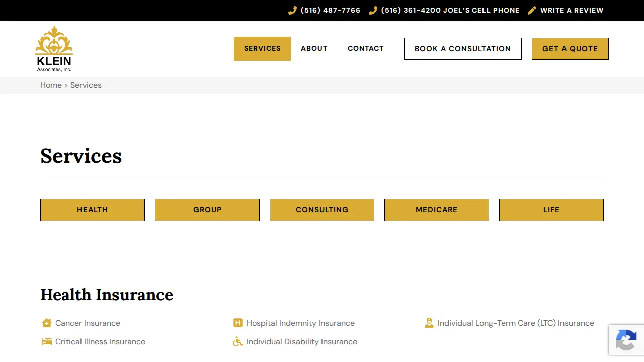Request a quote with Get a Quote
Screen dimensions: 644x362
pyautogui.click(x=570, y=49)
